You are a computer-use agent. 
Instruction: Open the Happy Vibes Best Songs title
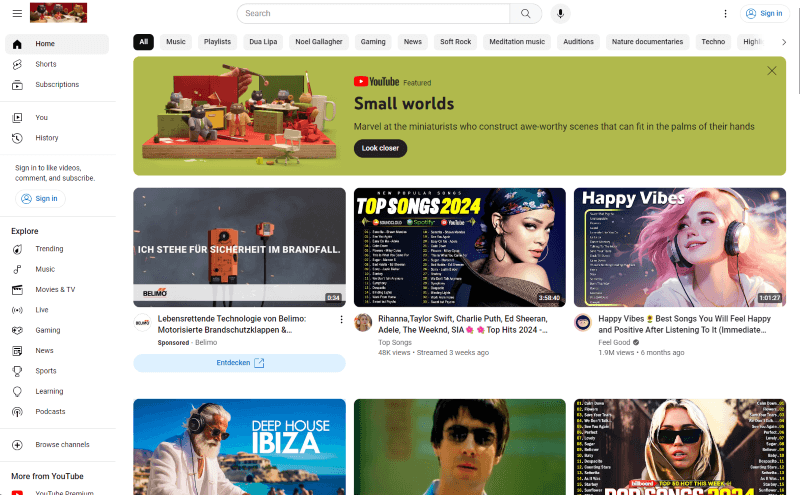click(685, 325)
